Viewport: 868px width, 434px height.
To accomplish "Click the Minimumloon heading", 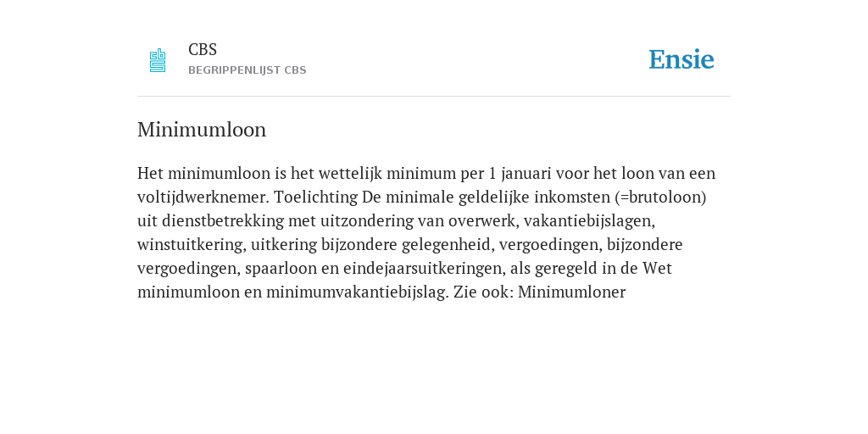I will [x=202, y=130].
